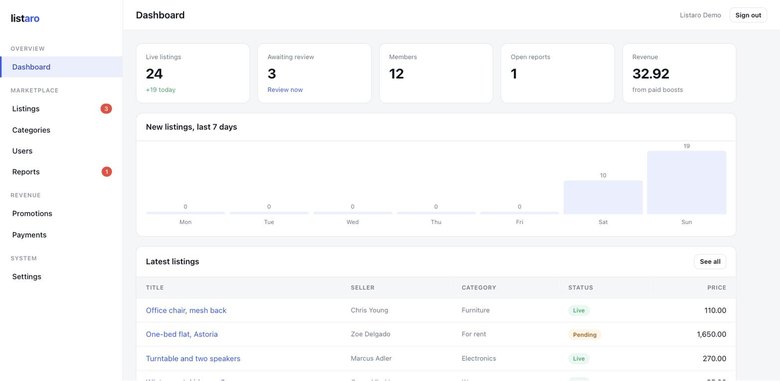This screenshot has height=381, width=780.
Task: Click the CATEGORY column header
Action: point(479,287)
